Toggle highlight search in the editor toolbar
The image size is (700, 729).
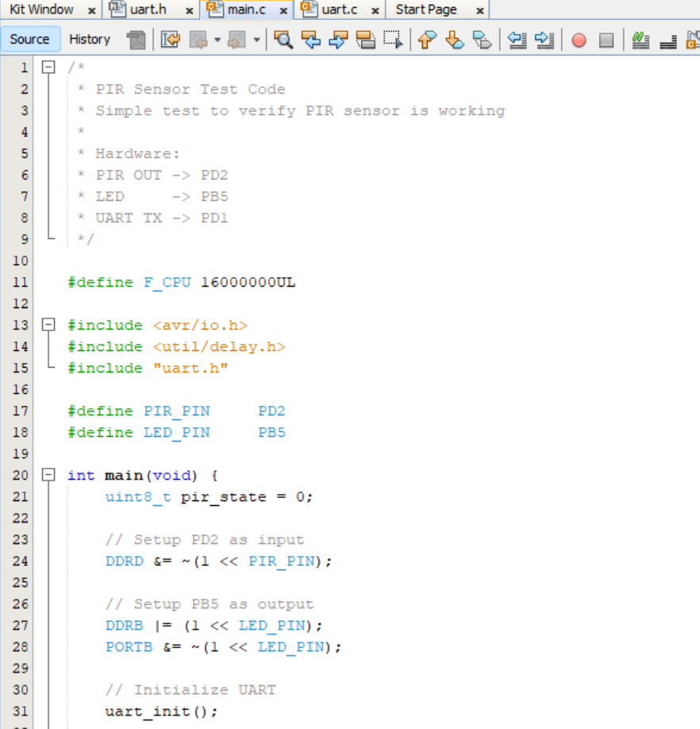[x=365, y=40]
